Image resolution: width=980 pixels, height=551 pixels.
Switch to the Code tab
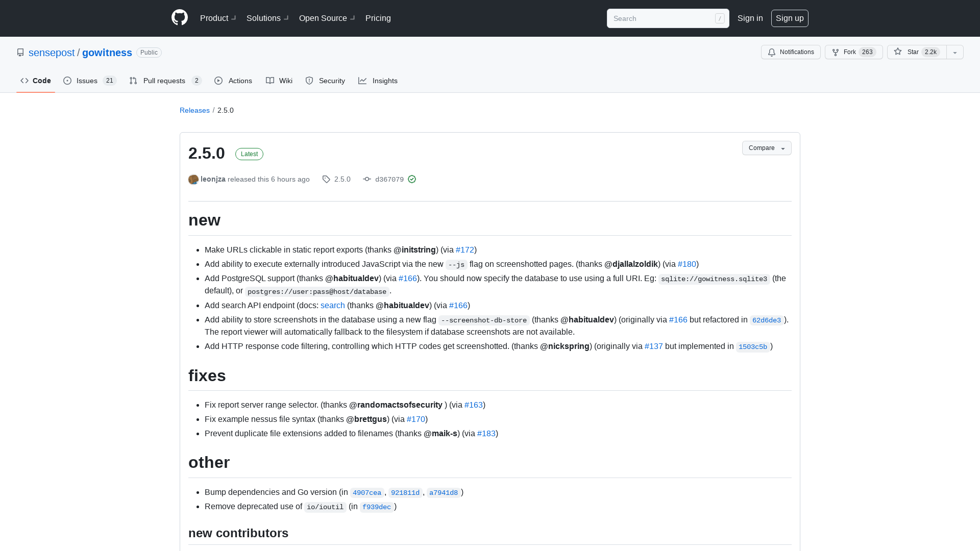point(36,81)
